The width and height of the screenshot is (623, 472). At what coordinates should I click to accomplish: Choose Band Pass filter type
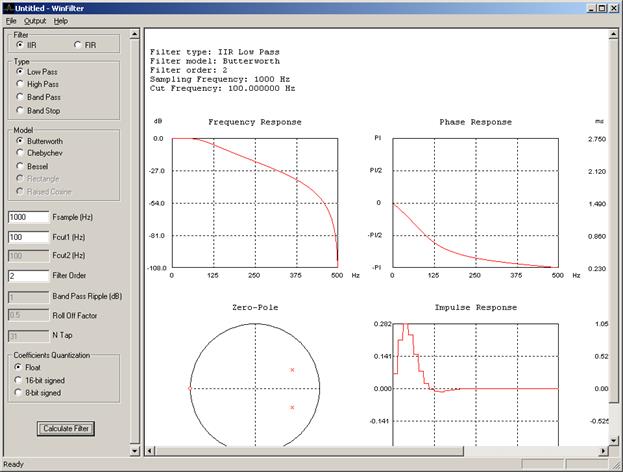tap(19, 96)
